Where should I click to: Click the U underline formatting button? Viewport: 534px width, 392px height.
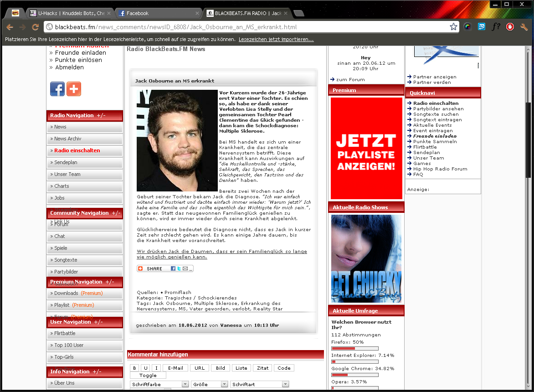146,368
